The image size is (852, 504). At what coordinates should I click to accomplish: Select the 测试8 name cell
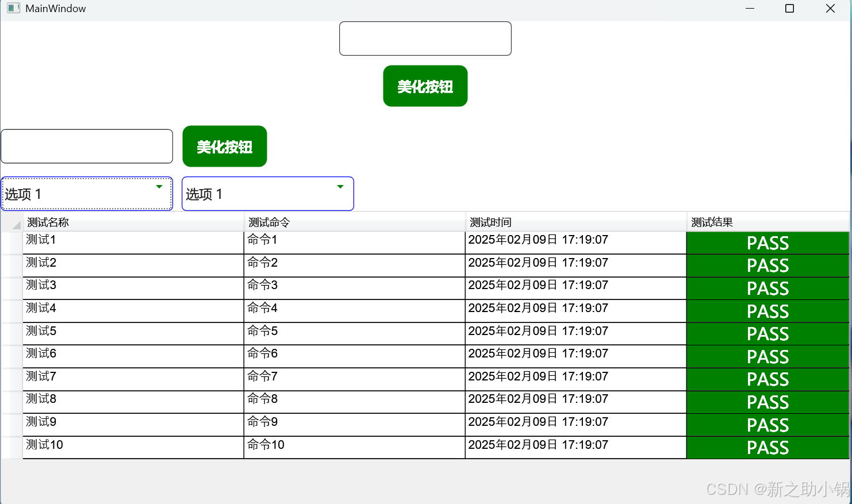(133, 402)
